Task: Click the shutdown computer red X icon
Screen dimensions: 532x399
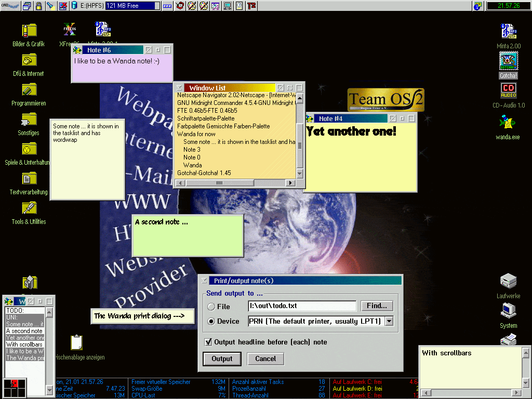Action: 63,6
